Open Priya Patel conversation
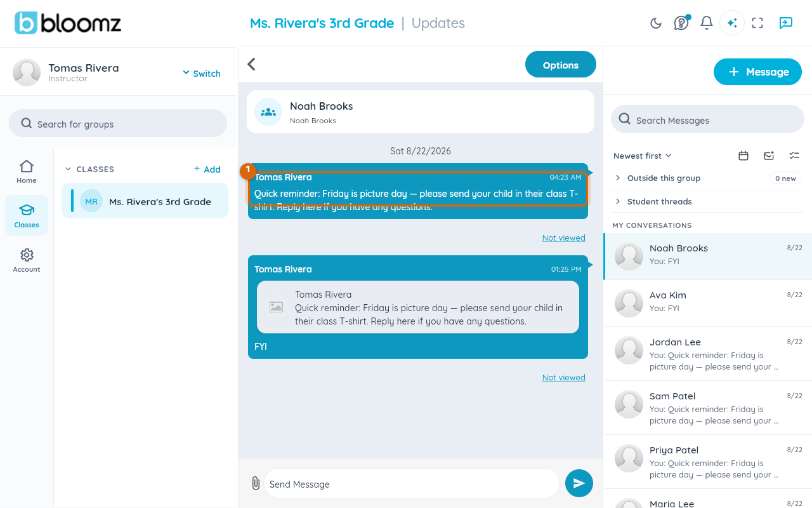This screenshot has width=812, height=508. click(x=708, y=462)
